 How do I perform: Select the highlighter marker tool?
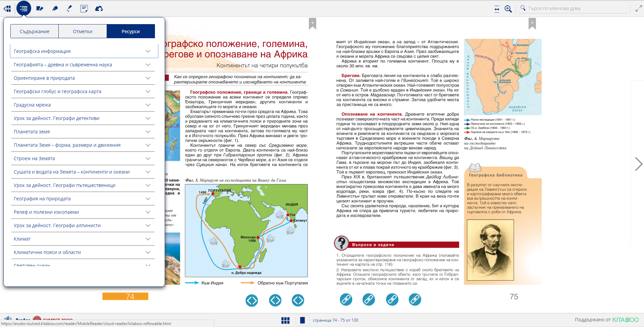point(55,9)
